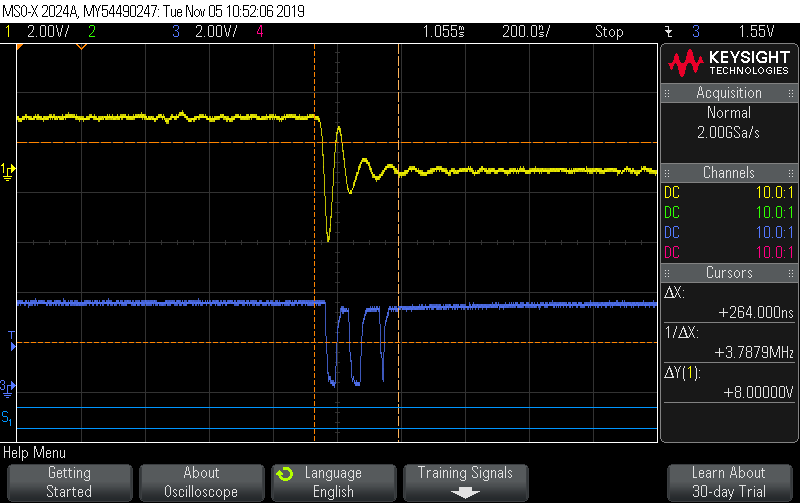800x503 pixels.
Task: Click the Keysight Technologies logo
Action: (x=729, y=63)
